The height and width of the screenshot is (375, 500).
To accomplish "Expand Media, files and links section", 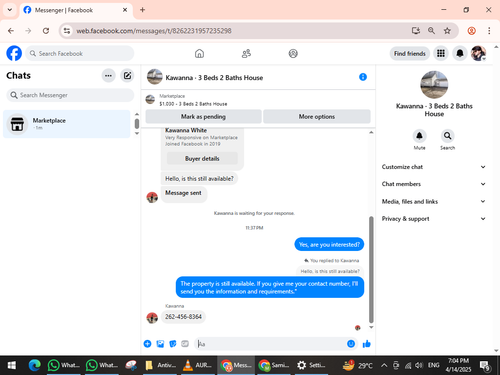I will pyautogui.click(x=434, y=201).
